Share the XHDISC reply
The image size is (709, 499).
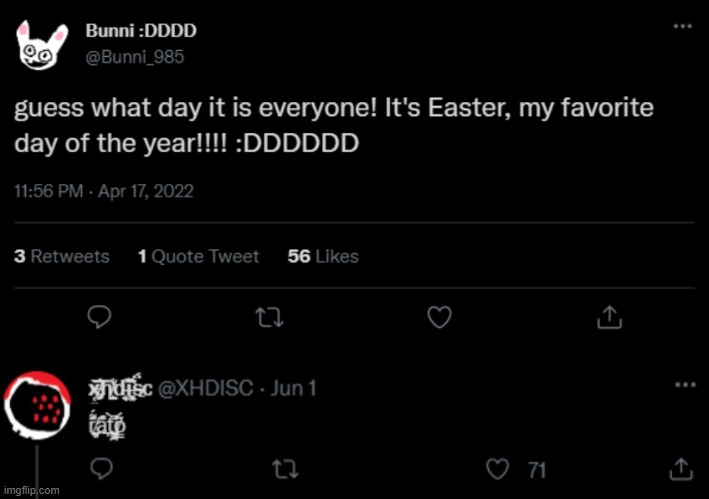tap(681, 468)
